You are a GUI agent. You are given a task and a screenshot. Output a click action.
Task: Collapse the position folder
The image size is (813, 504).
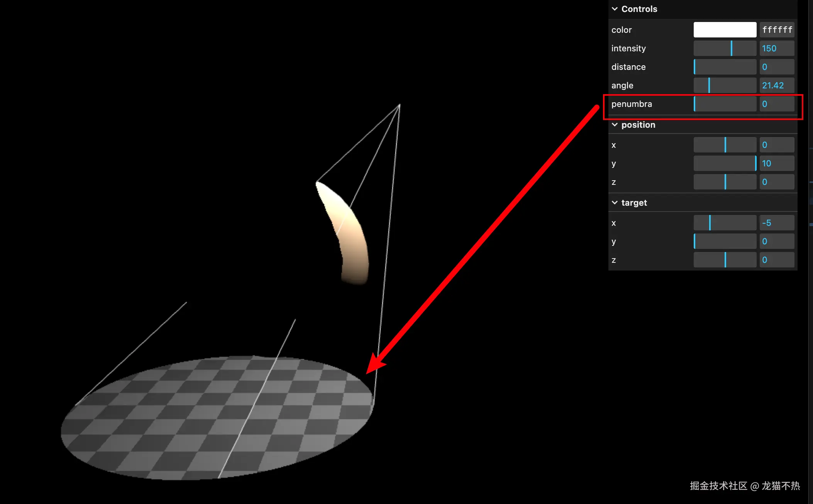click(x=615, y=125)
